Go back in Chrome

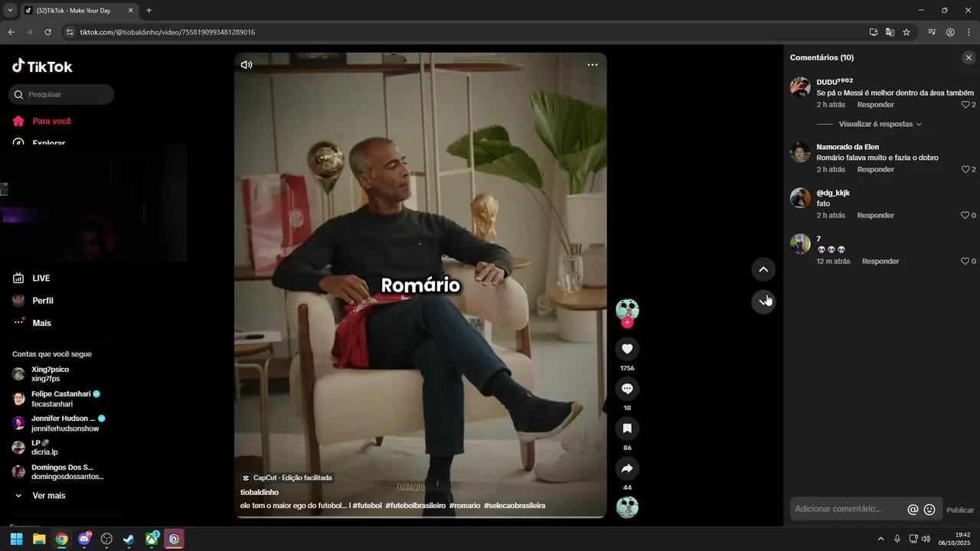[x=11, y=32]
